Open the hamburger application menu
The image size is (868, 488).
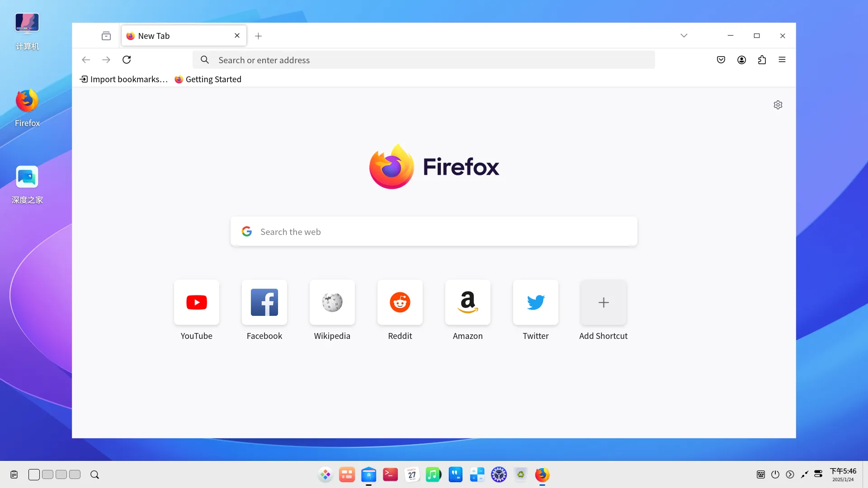coord(782,60)
